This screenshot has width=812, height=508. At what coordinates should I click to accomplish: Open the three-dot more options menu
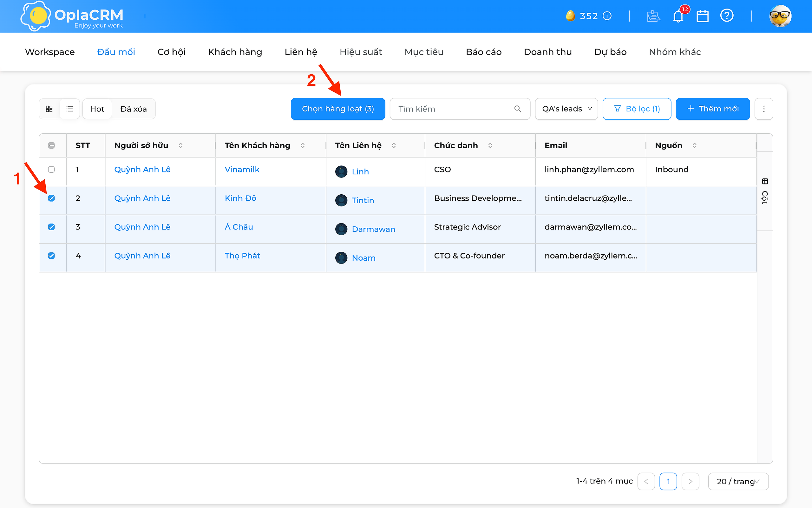[764, 109]
